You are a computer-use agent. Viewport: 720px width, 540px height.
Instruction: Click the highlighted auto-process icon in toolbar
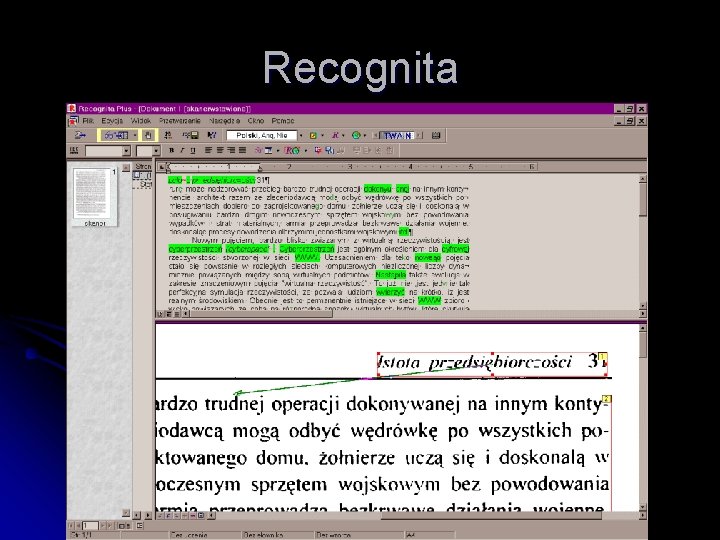[x=116, y=135]
